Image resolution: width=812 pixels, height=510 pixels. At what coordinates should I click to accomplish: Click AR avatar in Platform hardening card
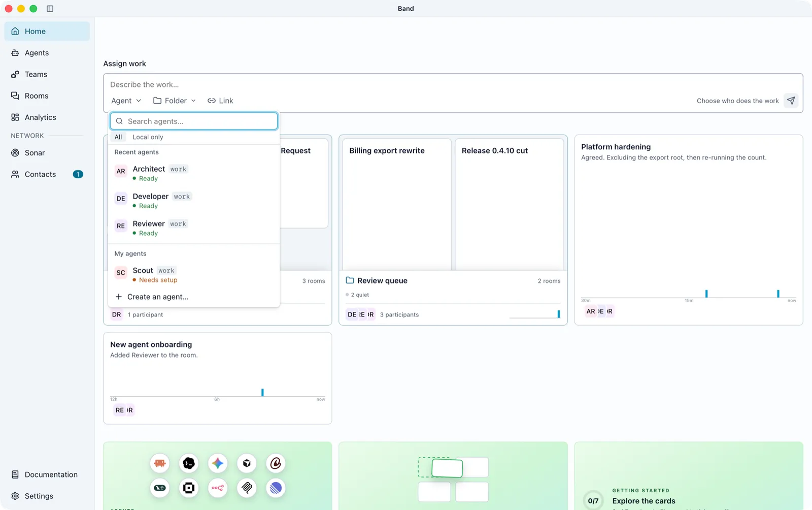coord(590,311)
